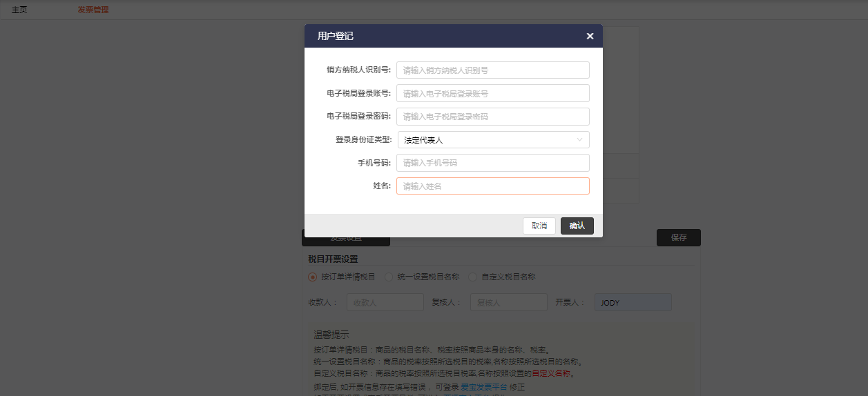The width and height of the screenshot is (868, 396).
Task: Click the red 自定义名称 text
Action: (551, 373)
